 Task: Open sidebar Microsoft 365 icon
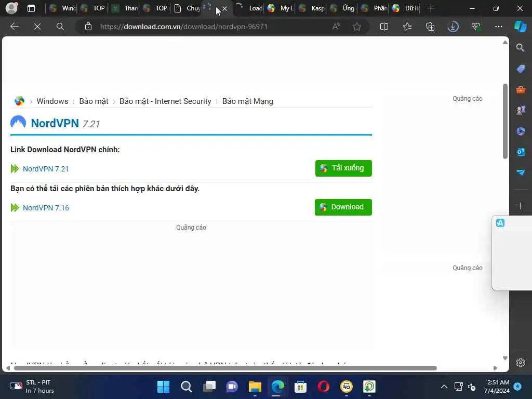pos(521,131)
